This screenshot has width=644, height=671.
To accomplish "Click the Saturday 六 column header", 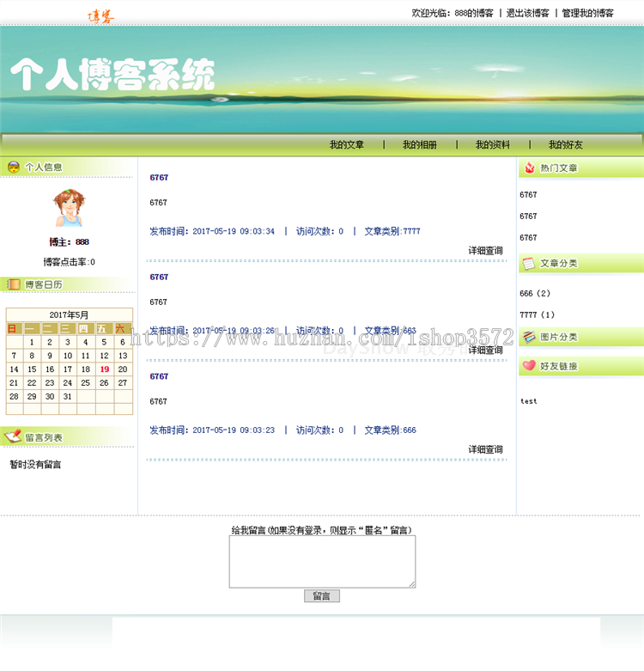I will 123,329.
